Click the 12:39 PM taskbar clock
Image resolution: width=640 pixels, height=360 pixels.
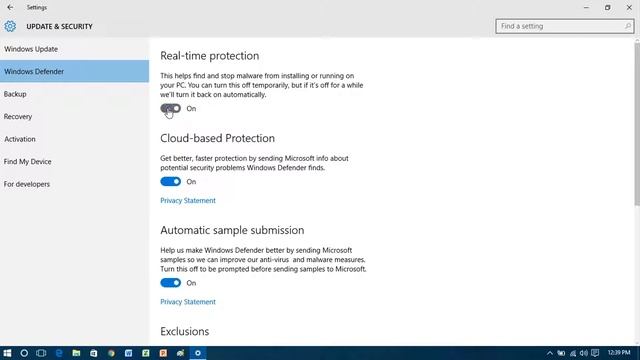(x=619, y=353)
